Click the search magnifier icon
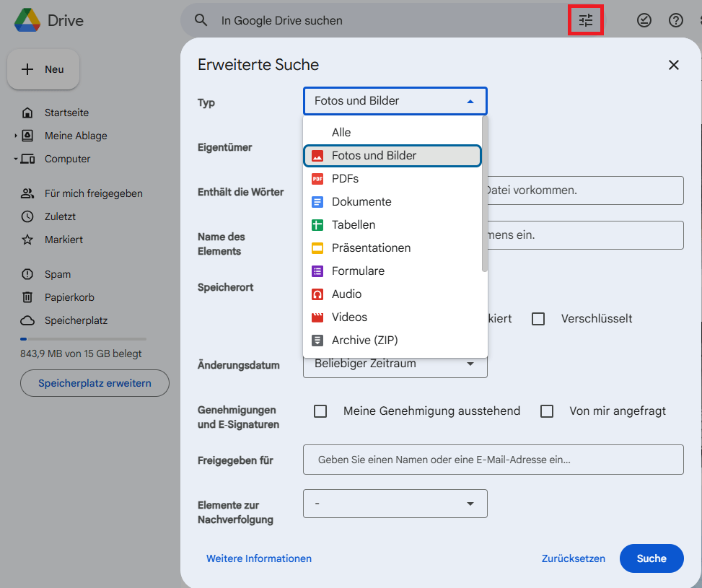The width and height of the screenshot is (702, 588). (x=201, y=20)
